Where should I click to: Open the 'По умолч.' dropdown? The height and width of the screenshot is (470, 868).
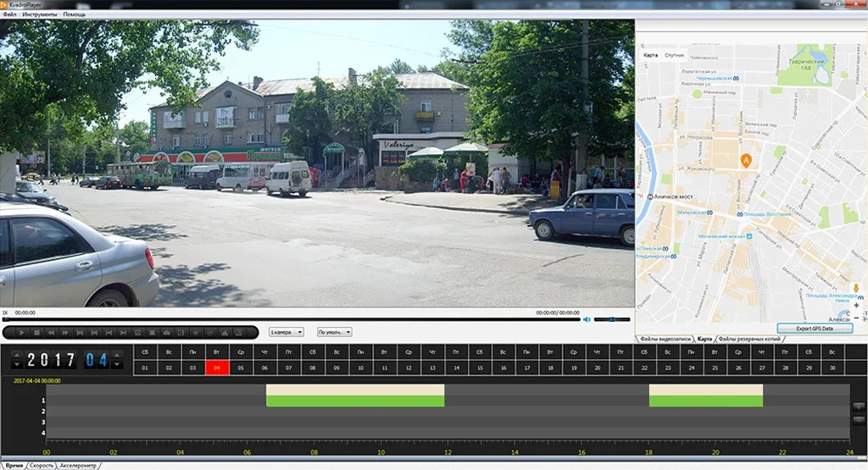(x=335, y=332)
